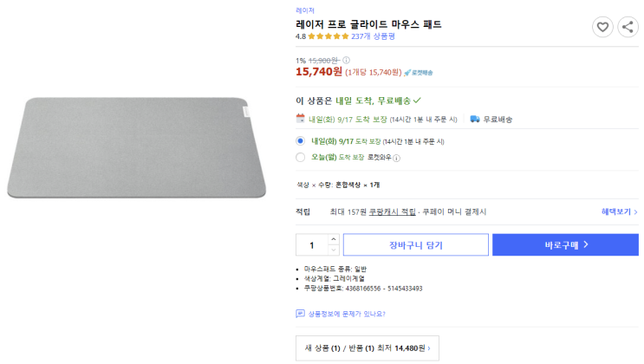Viewport: 644px width, 364px height.
Task: Select 내일(화) 9/17 delivery option
Action: coord(301,140)
